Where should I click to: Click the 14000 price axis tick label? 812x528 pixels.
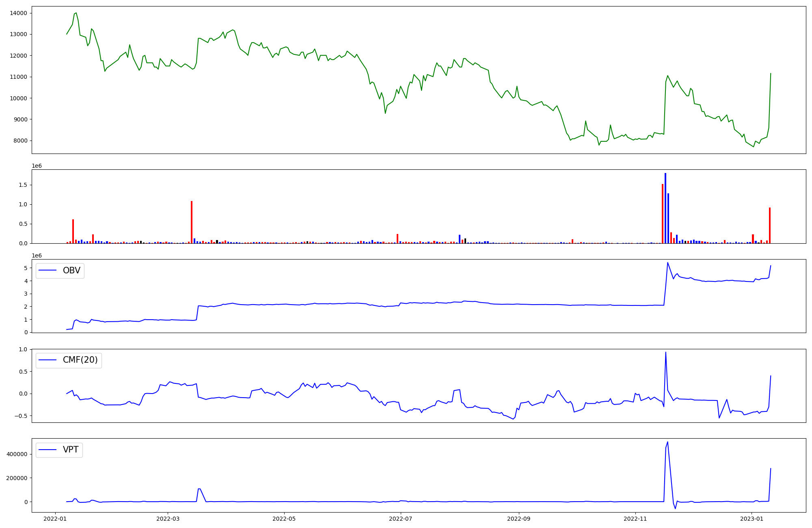(18, 13)
